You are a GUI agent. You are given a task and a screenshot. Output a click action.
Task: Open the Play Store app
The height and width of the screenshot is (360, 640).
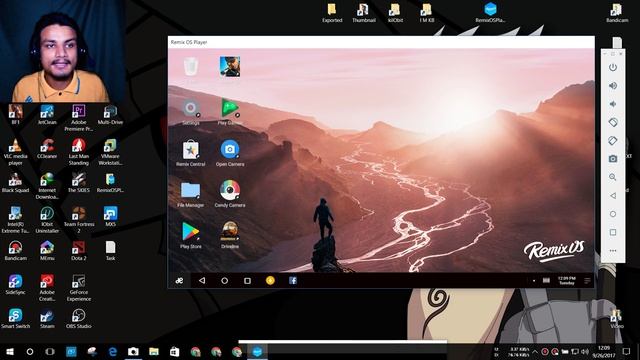191,236
